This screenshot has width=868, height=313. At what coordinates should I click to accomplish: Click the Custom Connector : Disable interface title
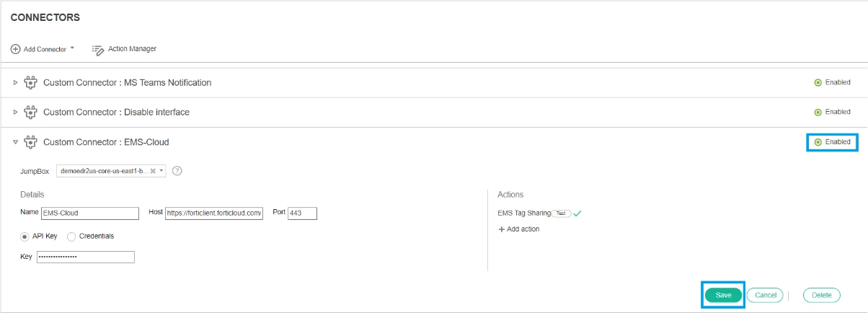(117, 113)
